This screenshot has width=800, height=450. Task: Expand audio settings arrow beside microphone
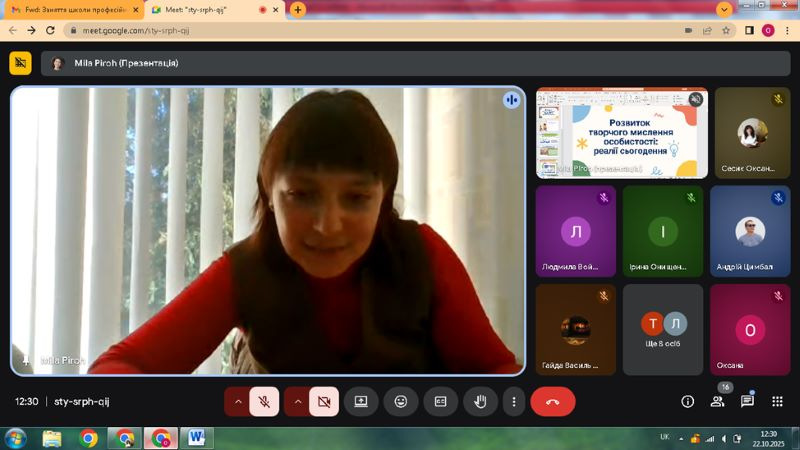tap(238, 401)
